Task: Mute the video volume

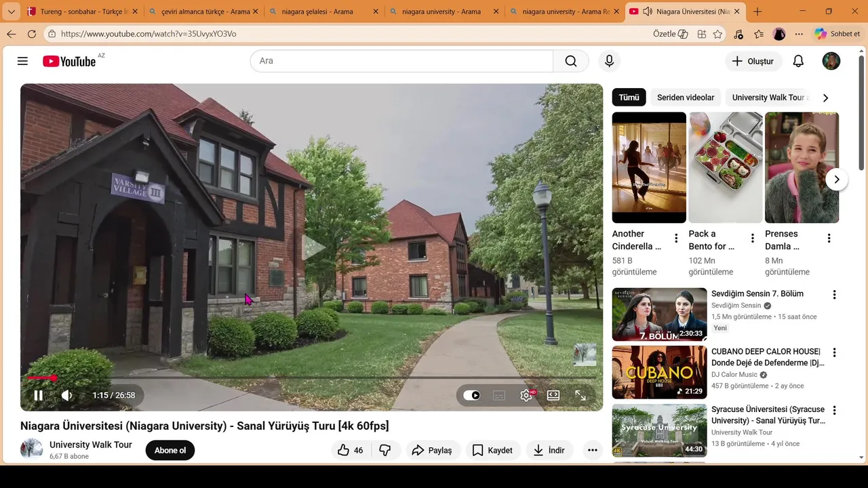Action: pos(66,395)
